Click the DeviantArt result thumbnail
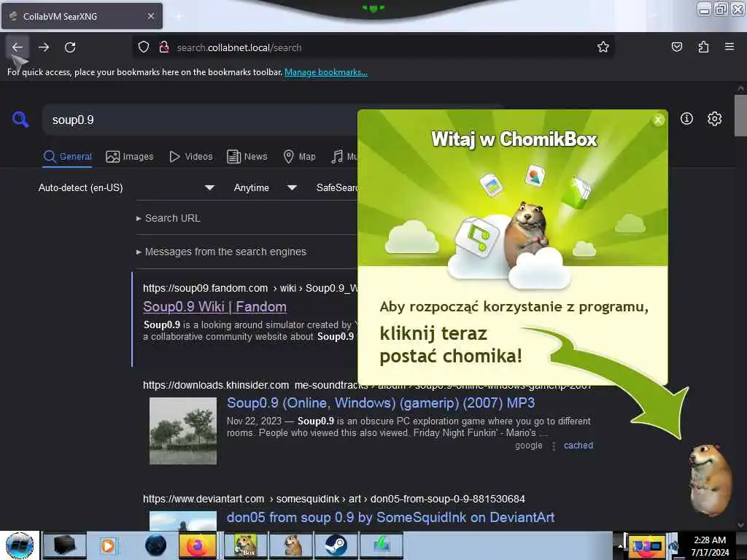747x560 pixels. click(183, 521)
